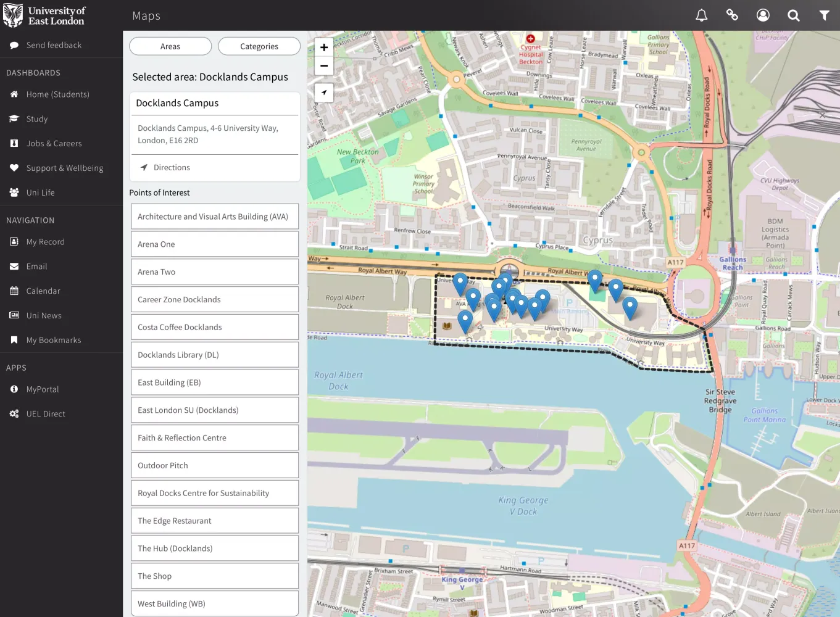Click the Uni Life people icon
This screenshot has height=617, width=840.
14,193
